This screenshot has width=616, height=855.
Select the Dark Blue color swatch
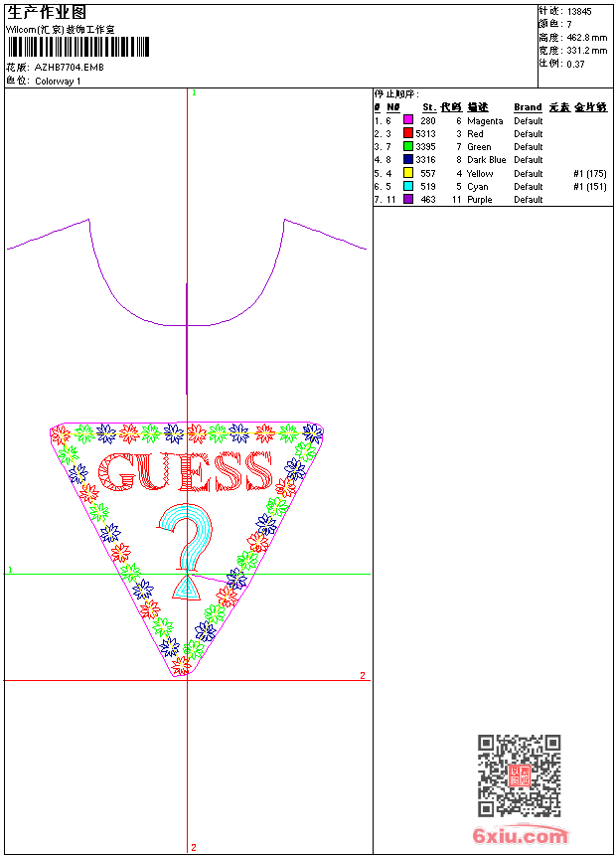point(407,159)
